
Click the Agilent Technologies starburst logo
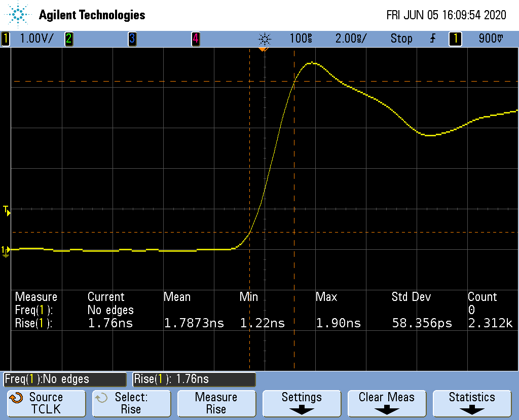19,15
